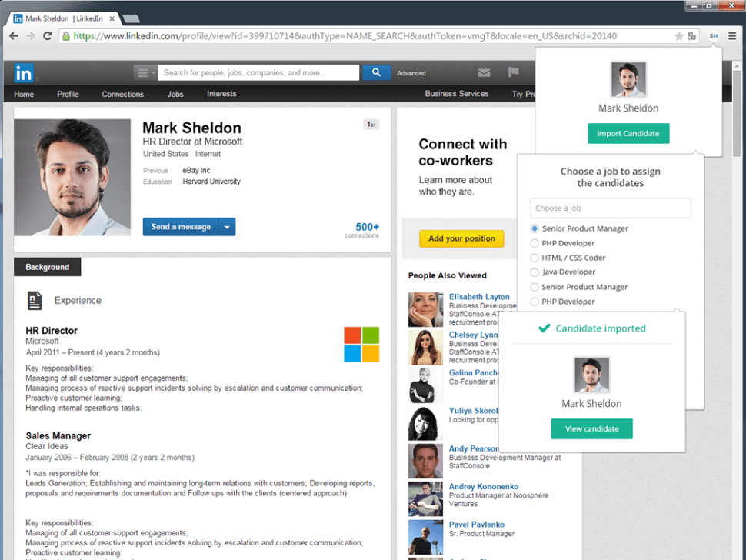Click the eBay Inc previous employer link

coord(196,170)
